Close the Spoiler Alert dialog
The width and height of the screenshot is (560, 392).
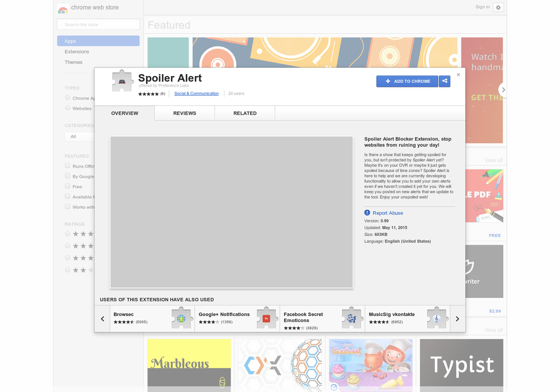coord(458,75)
